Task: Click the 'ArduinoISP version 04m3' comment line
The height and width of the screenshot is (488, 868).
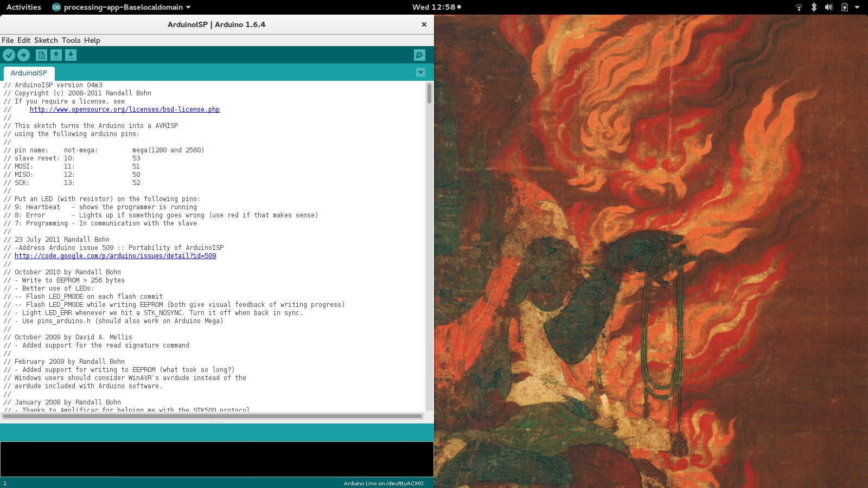Action: [53, 85]
